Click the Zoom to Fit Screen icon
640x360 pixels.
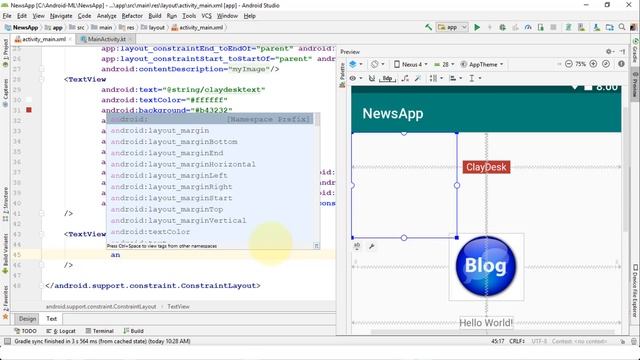pyautogui.click(x=606, y=64)
